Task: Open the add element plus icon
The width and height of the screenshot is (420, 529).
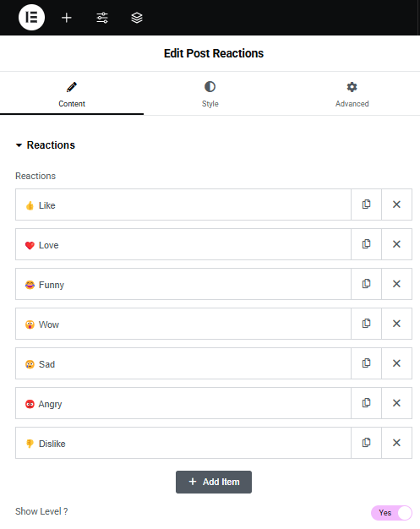Action: tap(67, 18)
